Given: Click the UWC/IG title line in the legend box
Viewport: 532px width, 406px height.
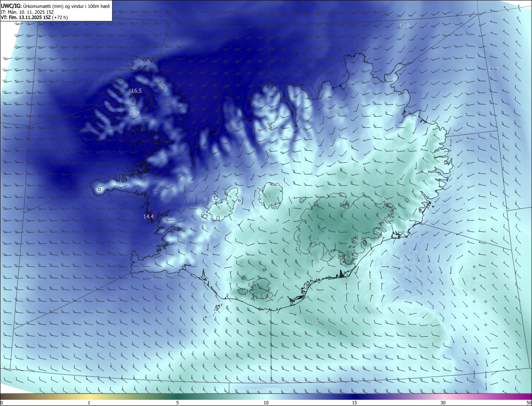Looking at the screenshot, I should (55, 6).
